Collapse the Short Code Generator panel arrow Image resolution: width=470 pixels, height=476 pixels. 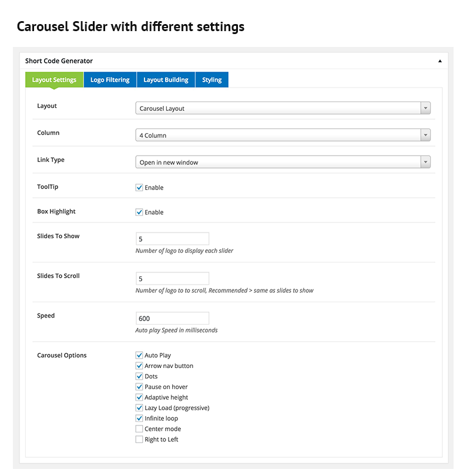440,61
